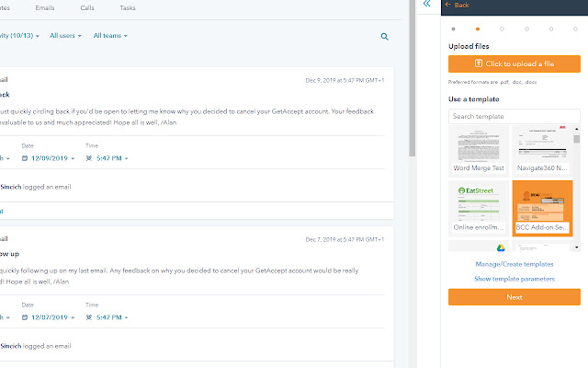
Task: Click the Google Drive template icon
Action: 501,247
